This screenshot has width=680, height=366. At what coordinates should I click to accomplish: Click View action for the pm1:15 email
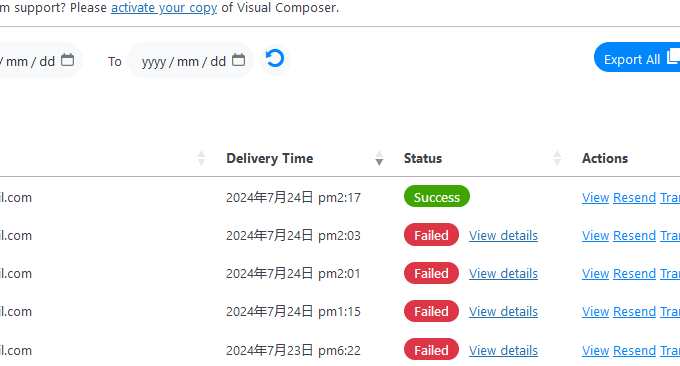click(595, 311)
